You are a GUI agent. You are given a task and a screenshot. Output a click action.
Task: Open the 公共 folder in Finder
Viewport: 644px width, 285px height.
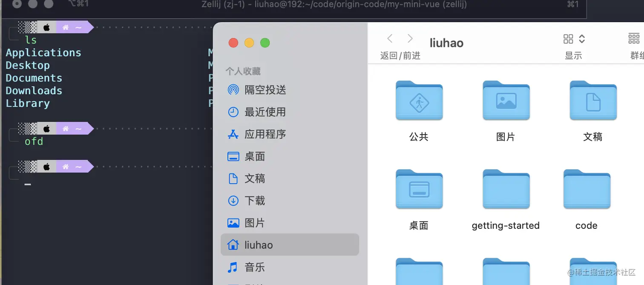pyautogui.click(x=419, y=101)
